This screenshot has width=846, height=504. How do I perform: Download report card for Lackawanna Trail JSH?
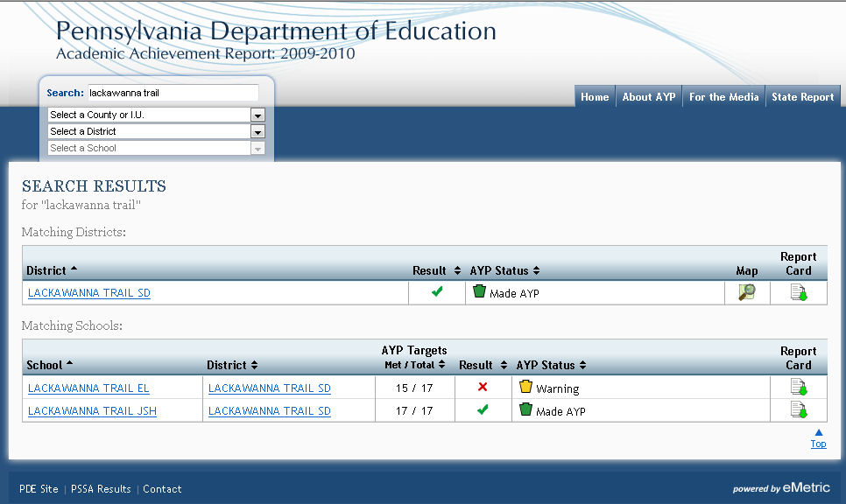point(799,409)
